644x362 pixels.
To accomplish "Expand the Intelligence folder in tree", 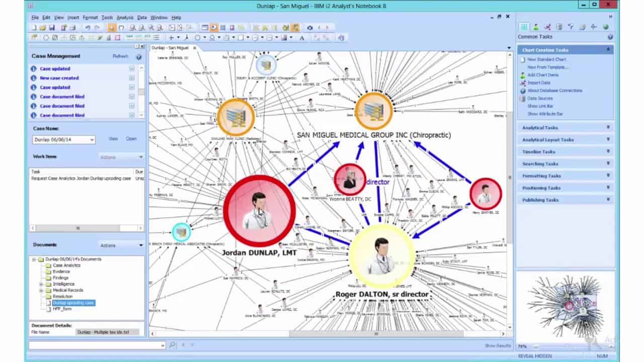I will coord(42,284).
